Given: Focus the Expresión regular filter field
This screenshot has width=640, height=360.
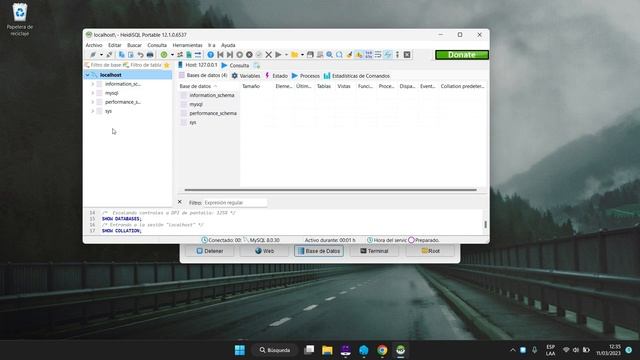Looking at the screenshot, I should (235, 202).
